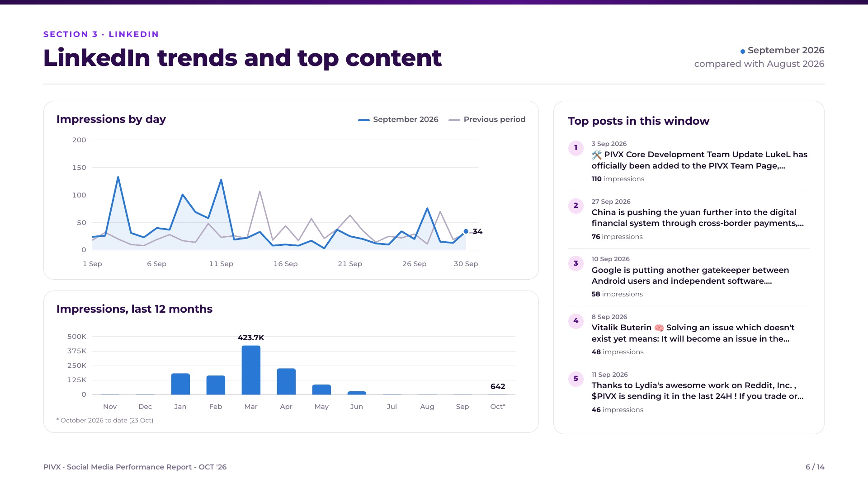Click the '3 Sep 2026' post date

tap(609, 144)
